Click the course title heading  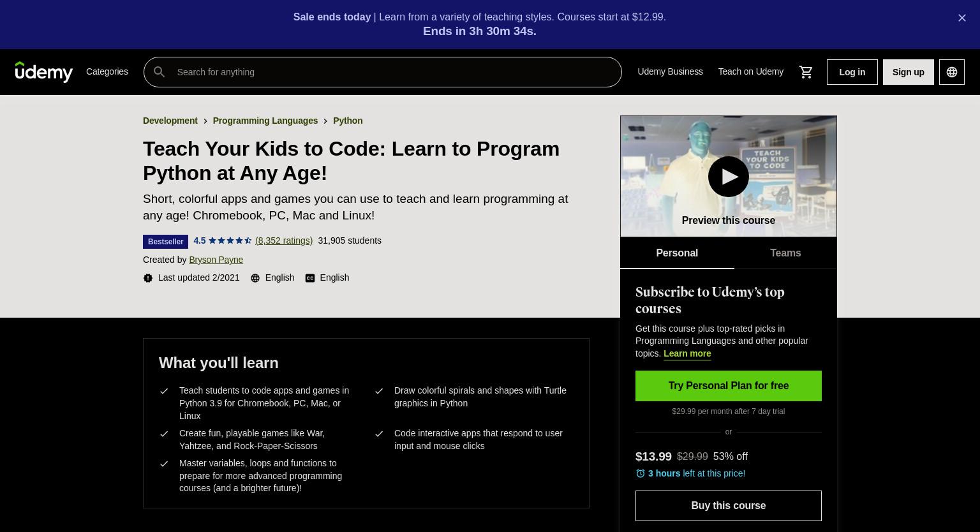(x=351, y=161)
